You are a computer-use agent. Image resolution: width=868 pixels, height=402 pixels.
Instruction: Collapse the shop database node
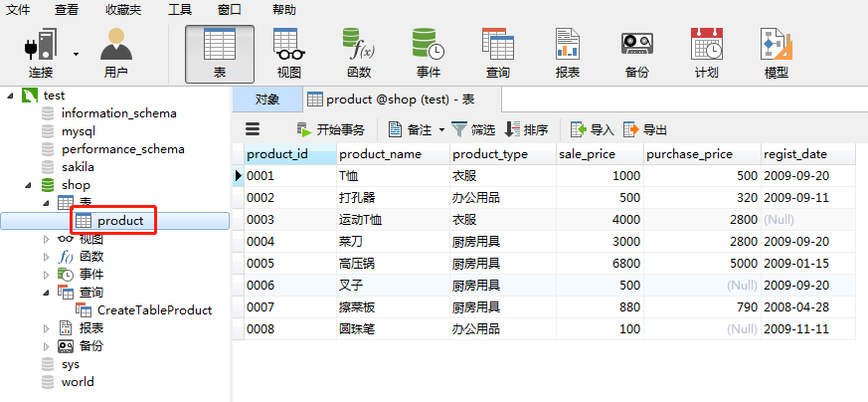click(28, 185)
